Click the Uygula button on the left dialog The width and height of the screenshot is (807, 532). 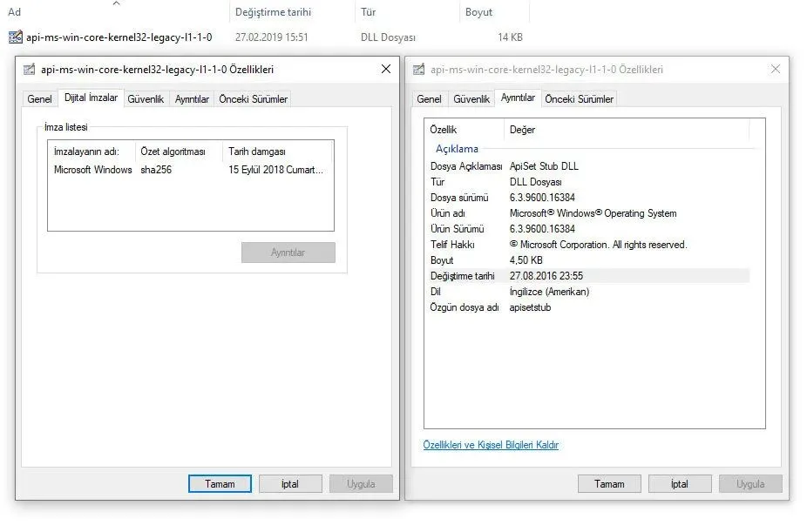pos(361,483)
